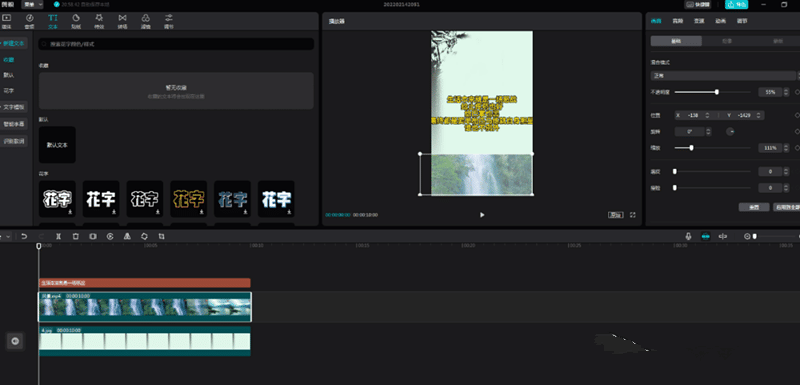Open the layout dropdown in title bar
This screenshot has height=385, width=800.
pyautogui.click(x=32, y=4)
